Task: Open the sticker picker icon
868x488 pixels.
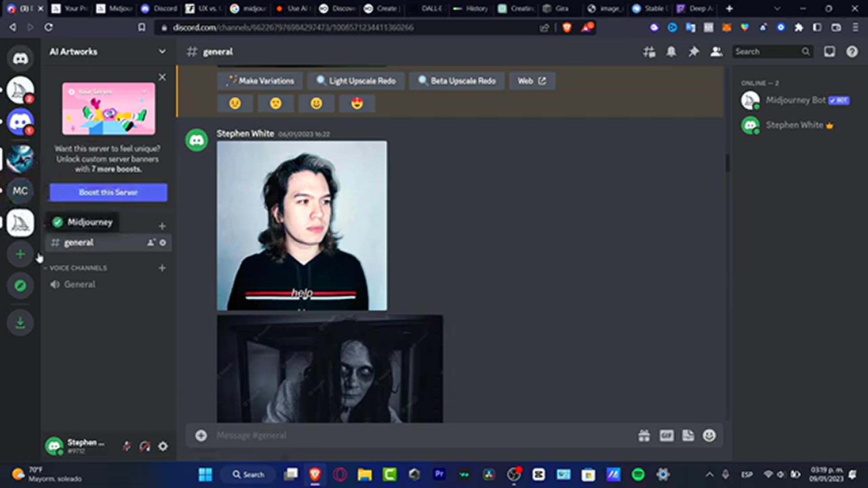Action: click(x=688, y=436)
